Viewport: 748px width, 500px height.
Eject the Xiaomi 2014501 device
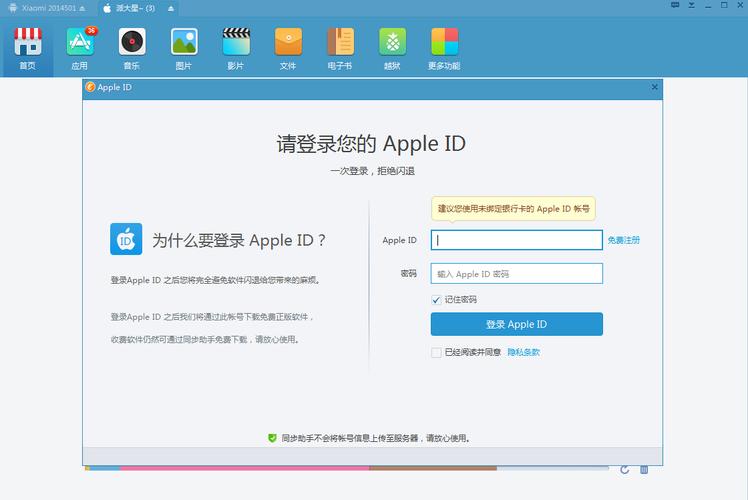[84, 8]
